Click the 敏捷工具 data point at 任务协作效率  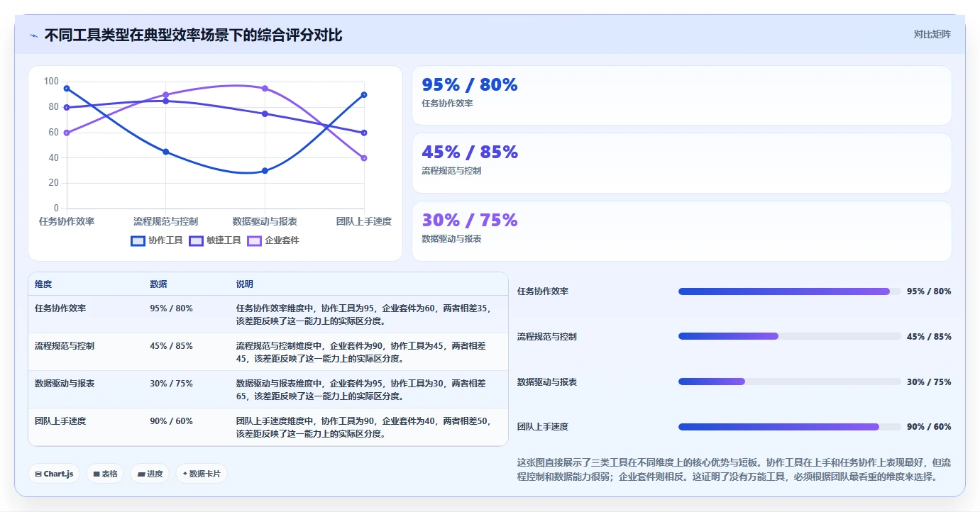tap(67, 108)
